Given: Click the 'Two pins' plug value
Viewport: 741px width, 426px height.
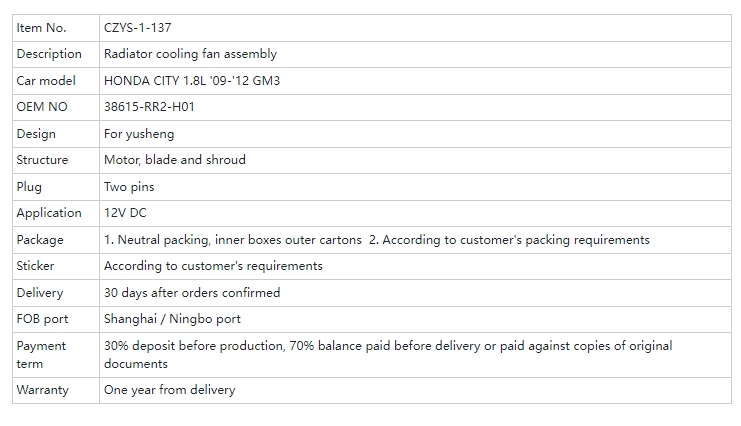Looking at the screenshot, I should pos(129,187).
